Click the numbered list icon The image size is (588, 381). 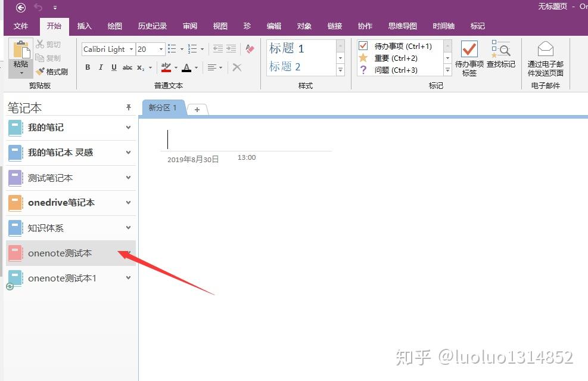click(192, 49)
